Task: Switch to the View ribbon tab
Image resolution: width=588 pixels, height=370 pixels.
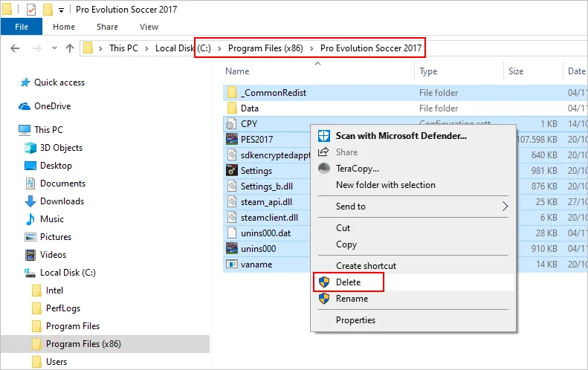Action: 149,27
